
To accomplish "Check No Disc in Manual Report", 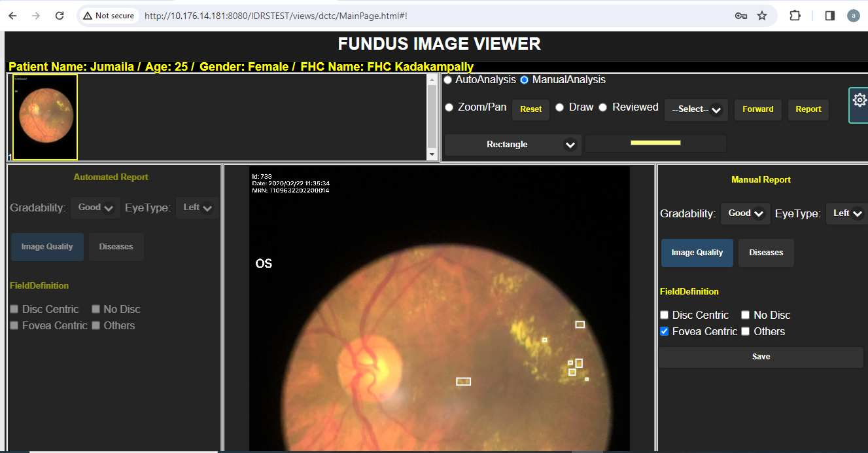I will point(746,315).
